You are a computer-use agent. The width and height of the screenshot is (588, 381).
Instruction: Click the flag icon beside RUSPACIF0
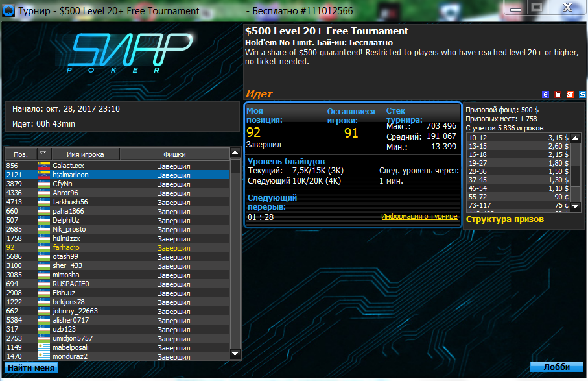click(44, 284)
